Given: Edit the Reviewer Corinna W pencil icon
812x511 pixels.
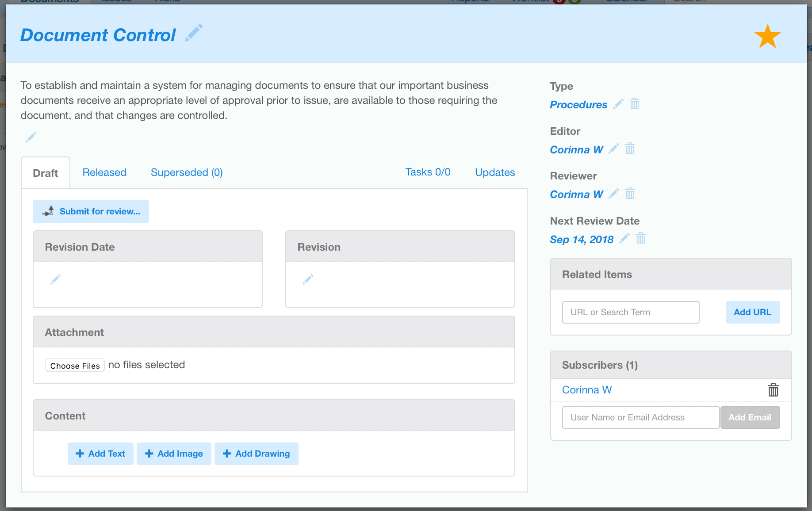Looking at the screenshot, I should [x=613, y=194].
